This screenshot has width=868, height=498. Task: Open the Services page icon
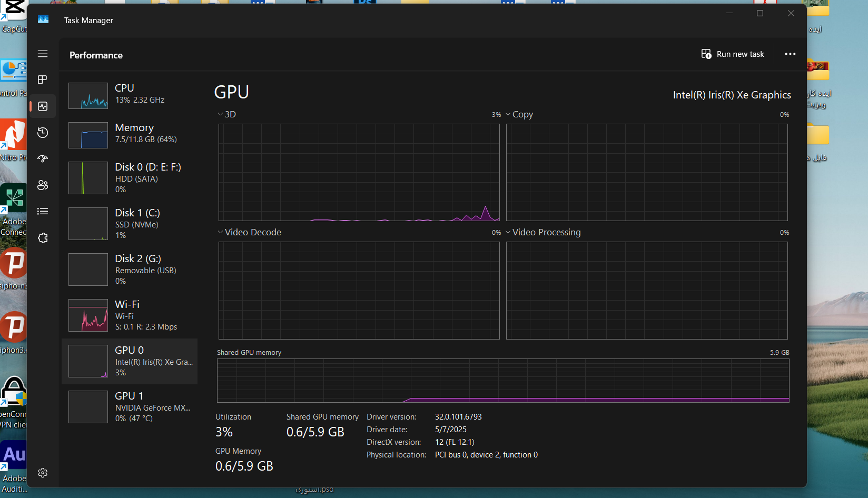point(43,238)
